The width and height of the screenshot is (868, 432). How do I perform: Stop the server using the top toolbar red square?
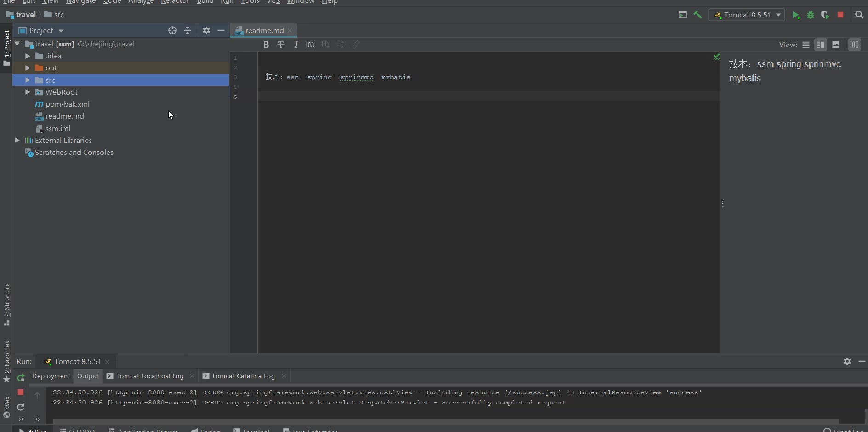[840, 15]
